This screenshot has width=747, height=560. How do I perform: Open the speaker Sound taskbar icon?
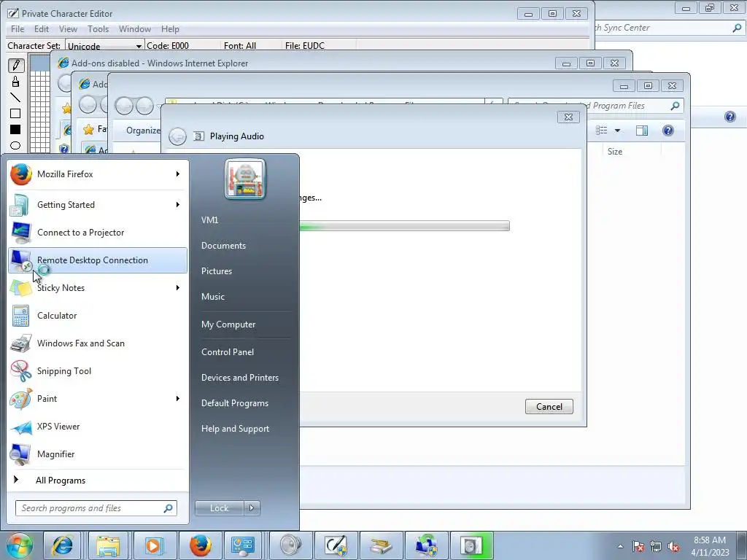(x=290, y=545)
